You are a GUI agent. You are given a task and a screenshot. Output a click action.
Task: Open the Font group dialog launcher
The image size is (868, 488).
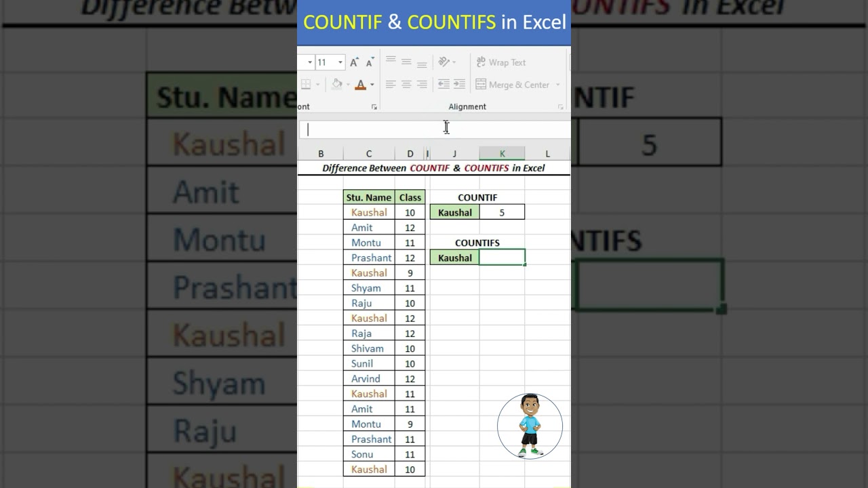(374, 107)
